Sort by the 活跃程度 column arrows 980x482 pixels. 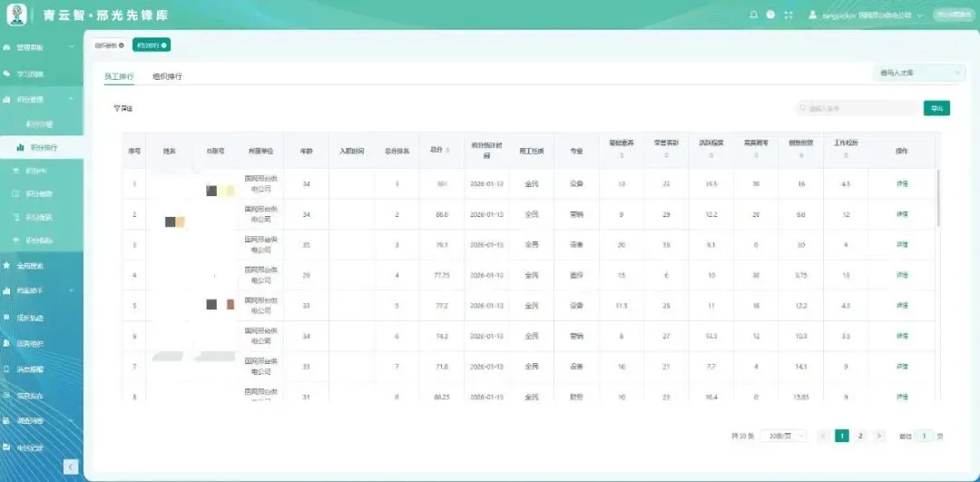coord(711,155)
